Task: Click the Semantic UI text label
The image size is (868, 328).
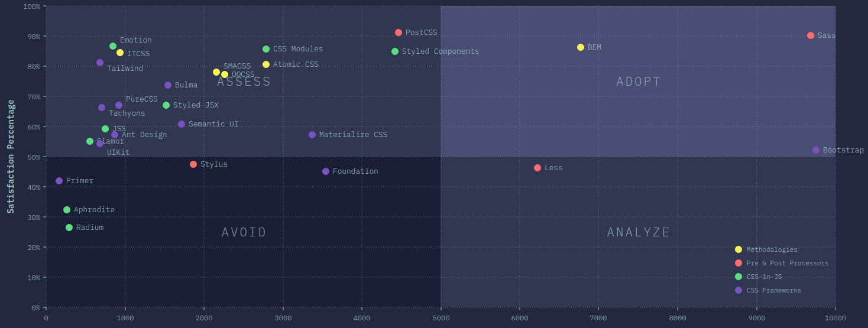Action: [x=213, y=124]
